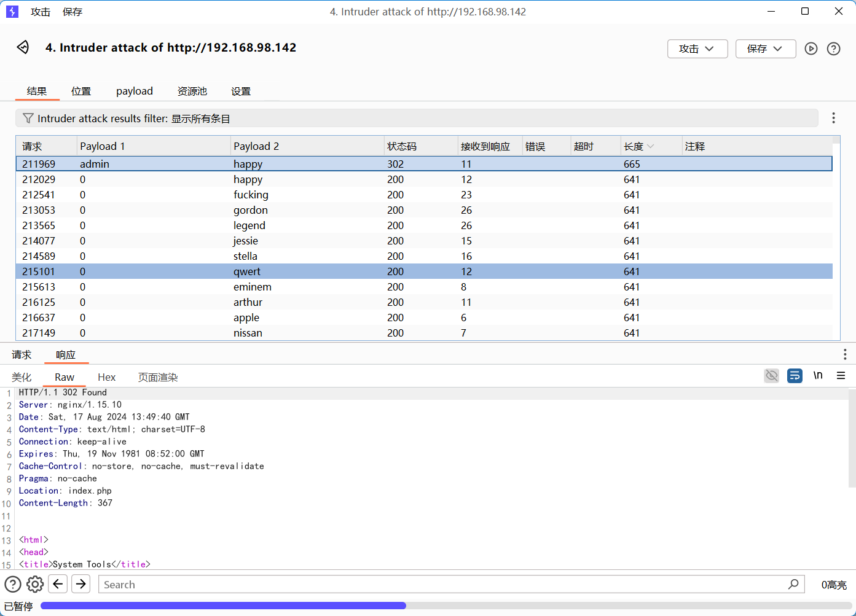Select the Hex view tab
This screenshot has width=856, height=616.
(107, 377)
